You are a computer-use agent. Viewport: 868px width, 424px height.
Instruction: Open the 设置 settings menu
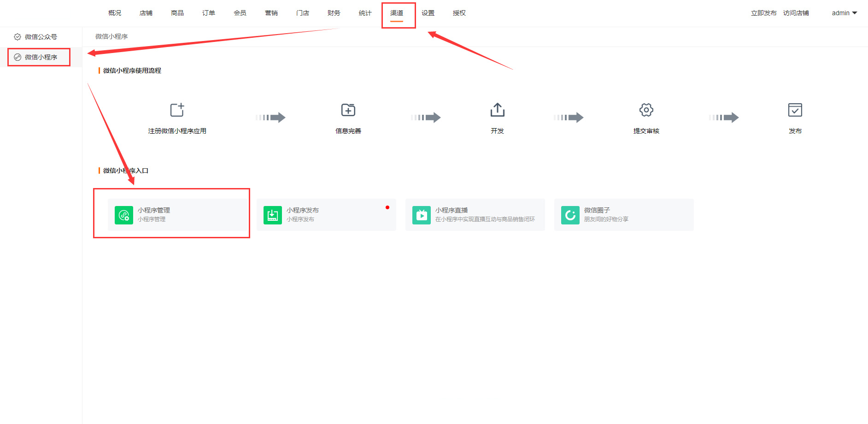click(428, 13)
